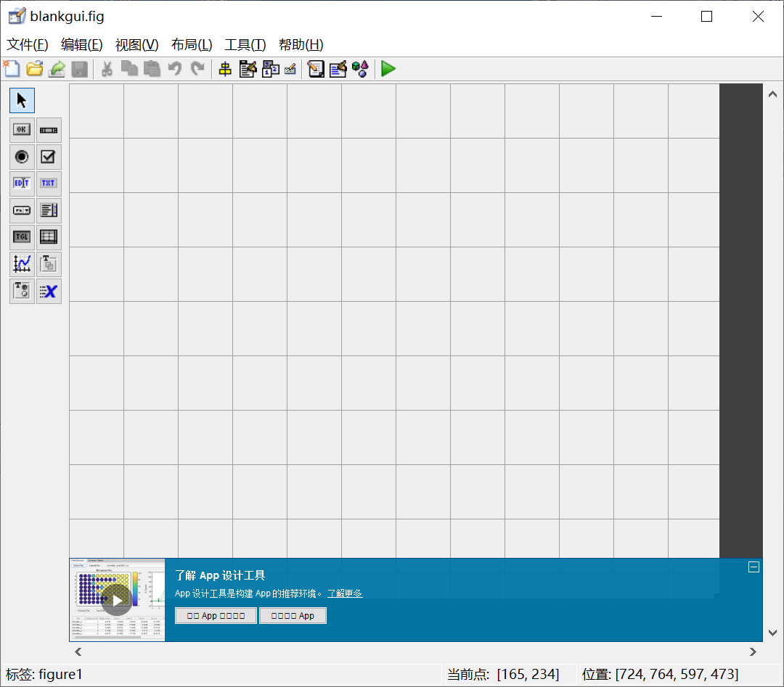The width and height of the screenshot is (784, 687).
Task: Maximize the blankgui.fig window
Action: click(x=706, y=17)
